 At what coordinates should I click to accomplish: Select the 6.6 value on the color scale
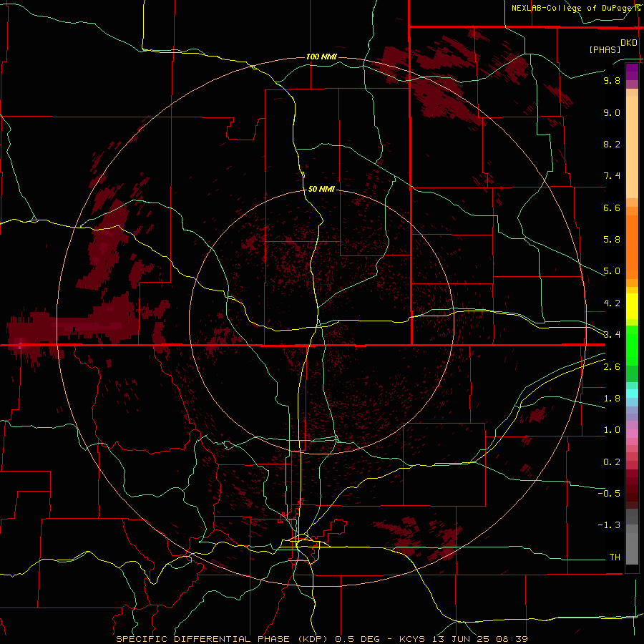click(x=612, y=208)
